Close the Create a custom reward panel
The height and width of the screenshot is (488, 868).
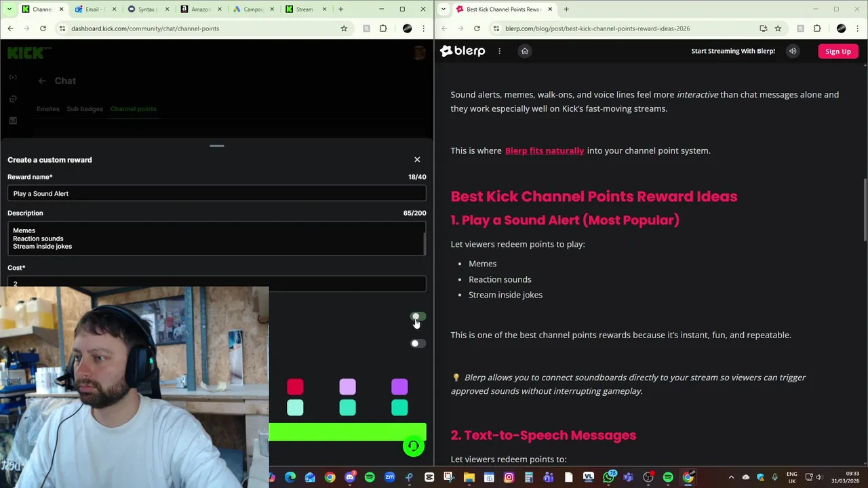(x=417, y=160)
